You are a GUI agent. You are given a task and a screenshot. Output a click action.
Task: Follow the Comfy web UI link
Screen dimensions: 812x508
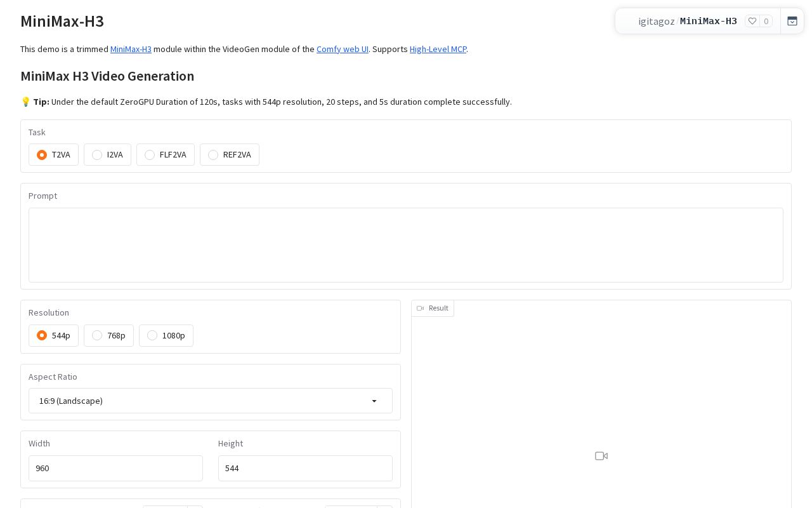click(x=343, y=49)
